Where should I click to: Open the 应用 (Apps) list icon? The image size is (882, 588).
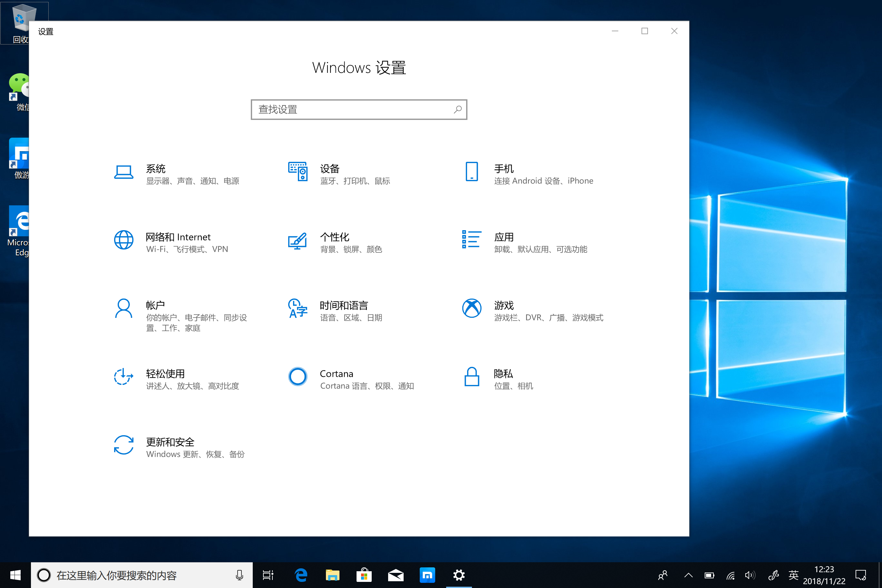pos(472,239)
